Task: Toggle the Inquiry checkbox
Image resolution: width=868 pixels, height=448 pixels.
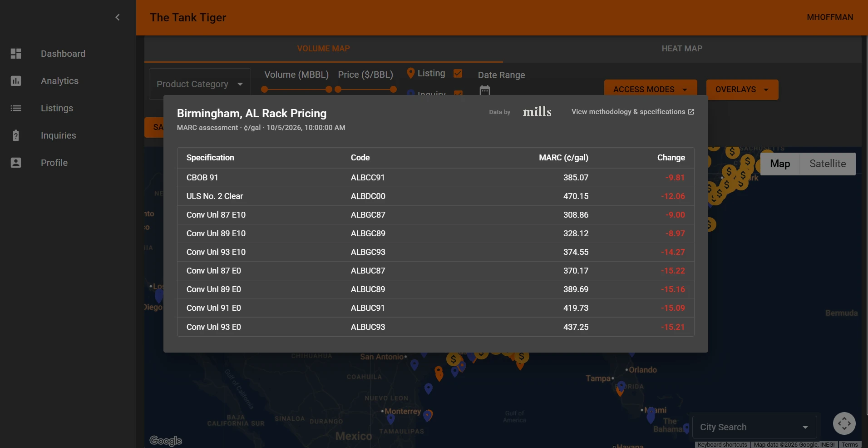Action: pos(459,93)
